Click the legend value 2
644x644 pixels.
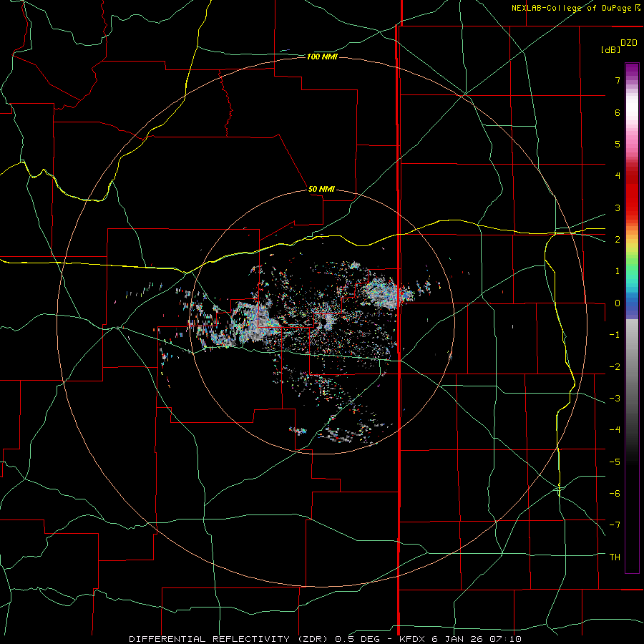[618, 240]
